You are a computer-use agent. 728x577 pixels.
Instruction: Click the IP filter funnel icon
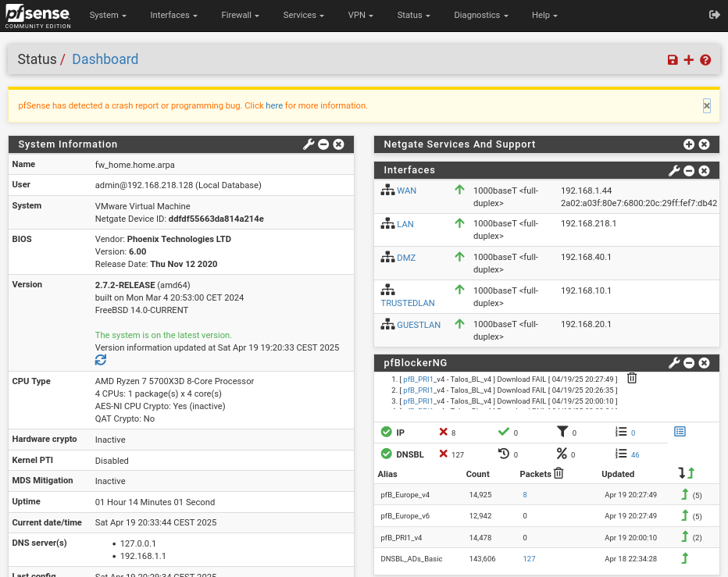(562, 432)
